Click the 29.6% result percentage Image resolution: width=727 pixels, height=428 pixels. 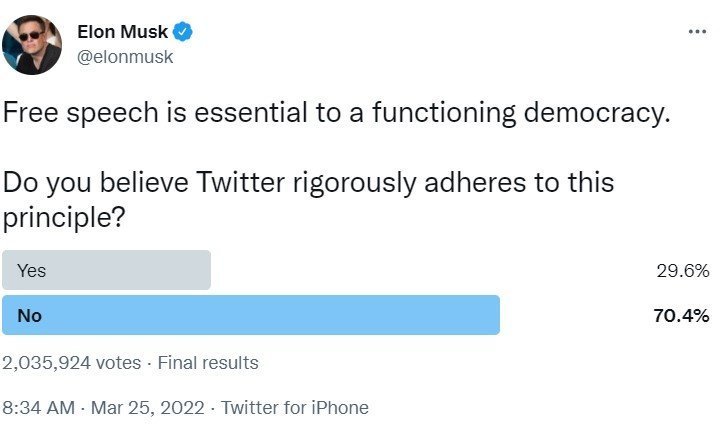coord(683,271)
